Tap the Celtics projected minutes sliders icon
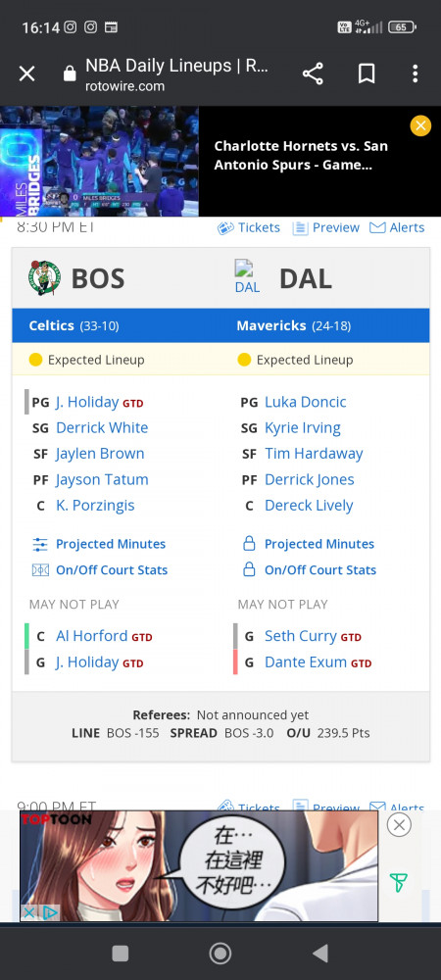The height and width of the screenshot is (980, 441). click(x=40, y=544)
